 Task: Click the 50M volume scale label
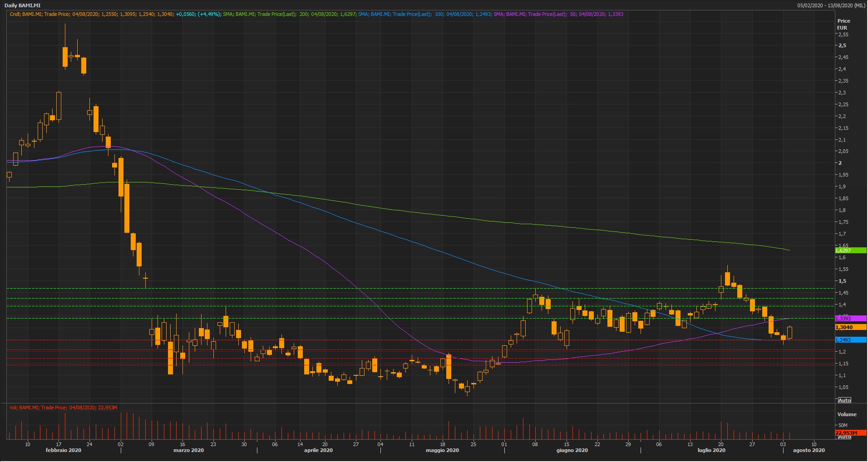click(x=843, y=425)
